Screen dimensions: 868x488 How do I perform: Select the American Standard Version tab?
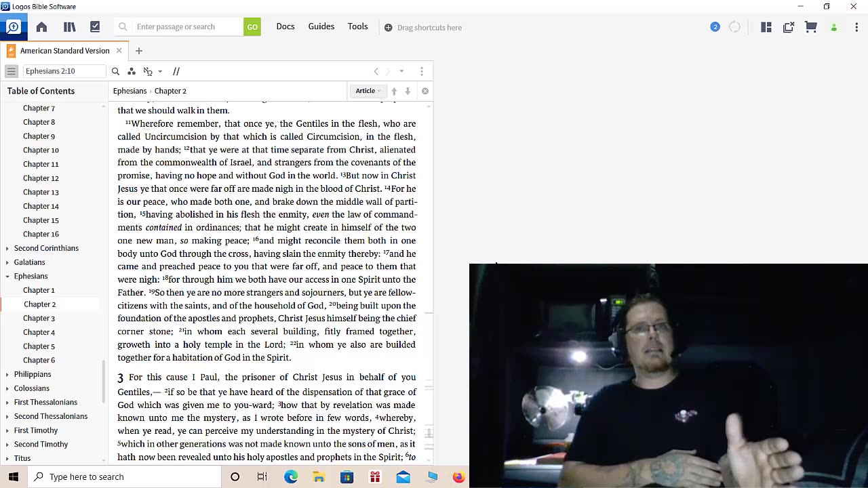click(64, 51)
